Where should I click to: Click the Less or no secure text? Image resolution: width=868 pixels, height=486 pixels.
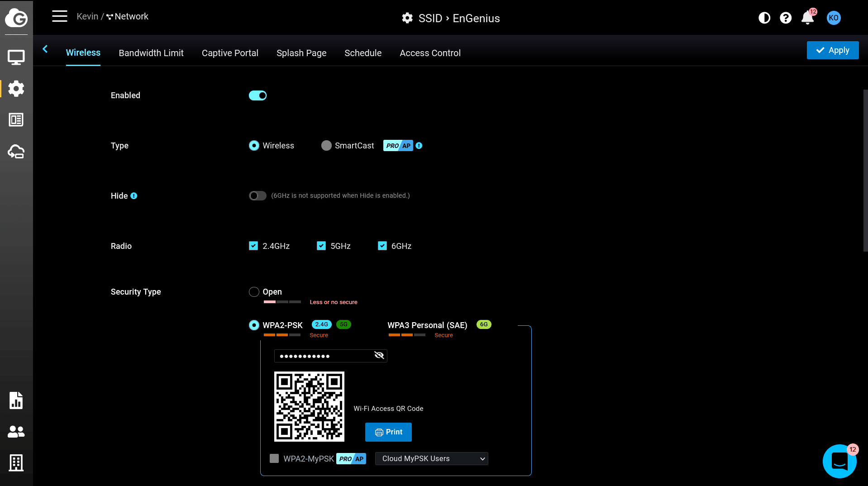click(334, 302)
